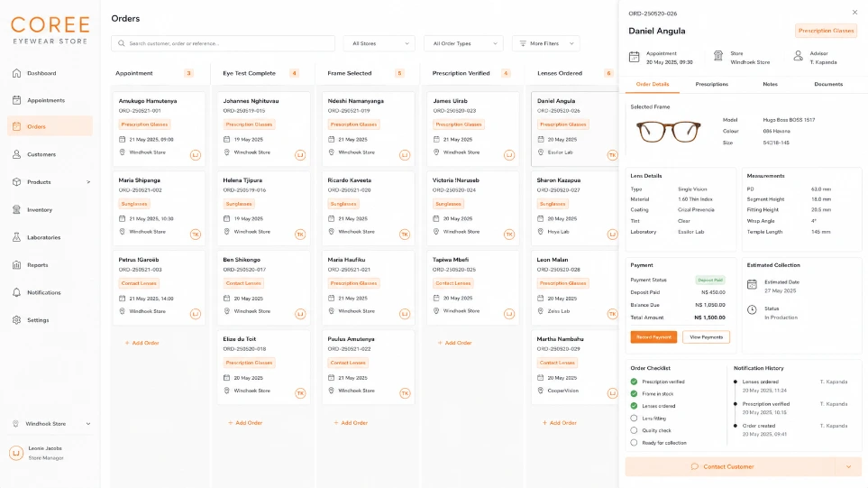The width and height of the screenshot is (868, 488).
Task: Click the selected frame glasses thumbnail
Action: tap(668, 132)
